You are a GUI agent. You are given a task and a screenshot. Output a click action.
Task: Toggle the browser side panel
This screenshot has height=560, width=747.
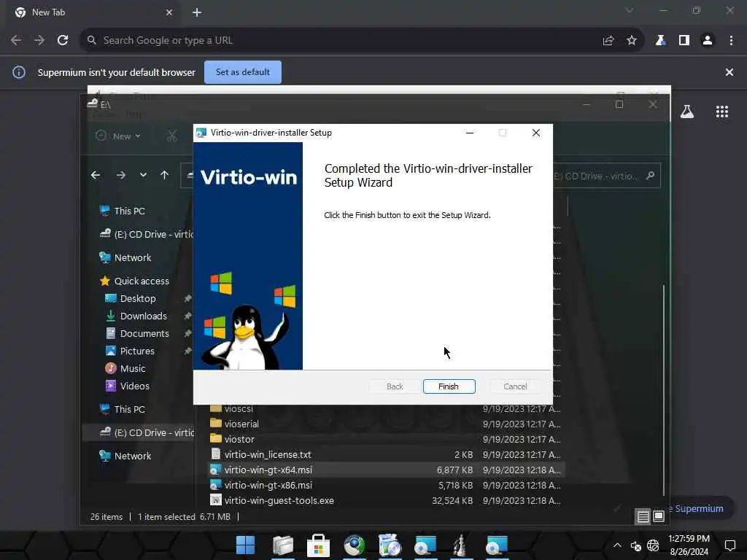coord(684,41)
